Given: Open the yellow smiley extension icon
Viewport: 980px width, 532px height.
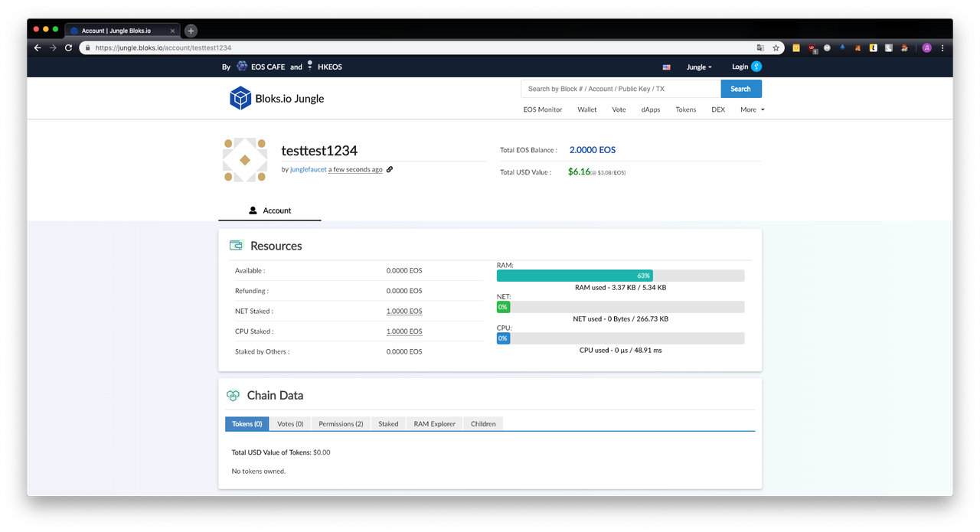Looking at the screenshot, I should pyautogui.click(x=796, y=47).
